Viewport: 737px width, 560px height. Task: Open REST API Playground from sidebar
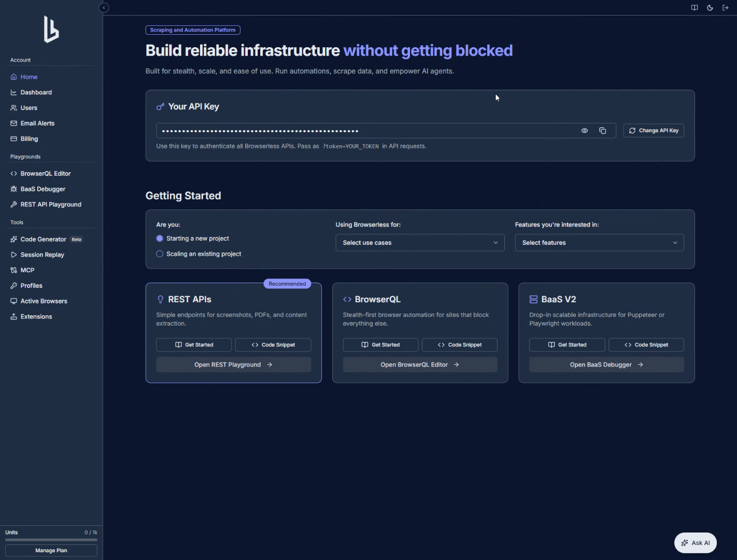click(x=51, y=204)
